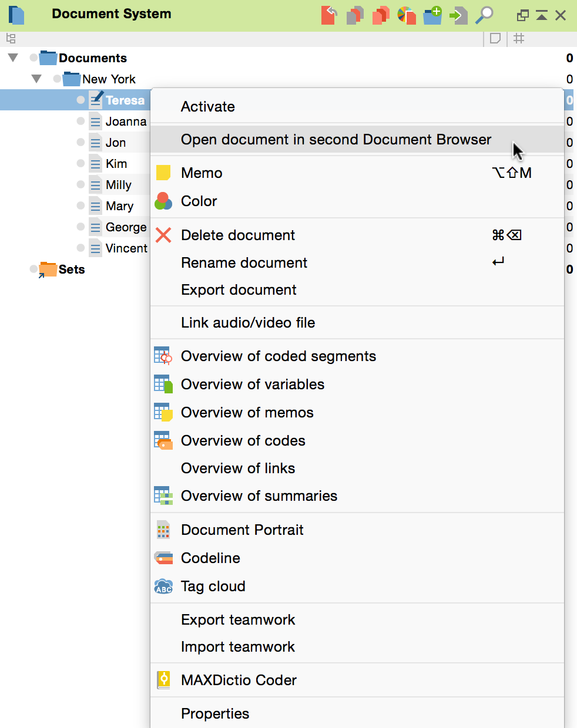Screen dimensions: 577x728
Task: Choose Delete document from context menu
Action: coord(237,235)
